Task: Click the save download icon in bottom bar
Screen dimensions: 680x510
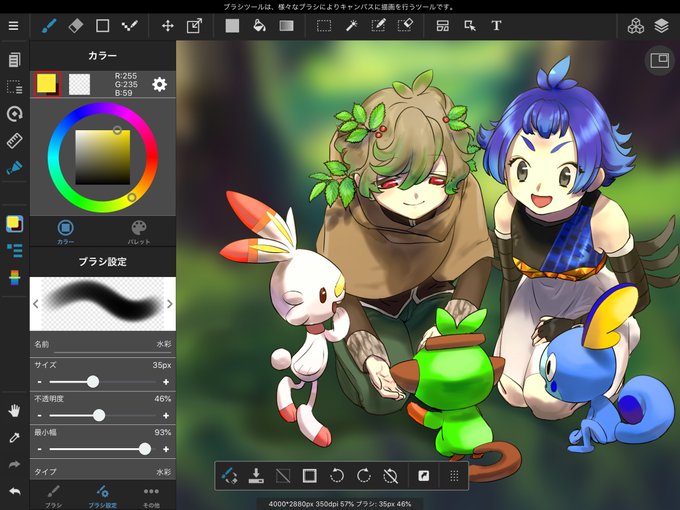Action: tap(256, 476)
